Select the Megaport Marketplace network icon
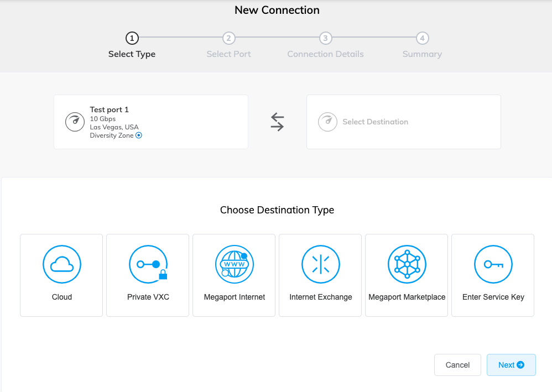The width and height of the screenshot is (552, 392). pyautogui.click(x=407, y=264)
